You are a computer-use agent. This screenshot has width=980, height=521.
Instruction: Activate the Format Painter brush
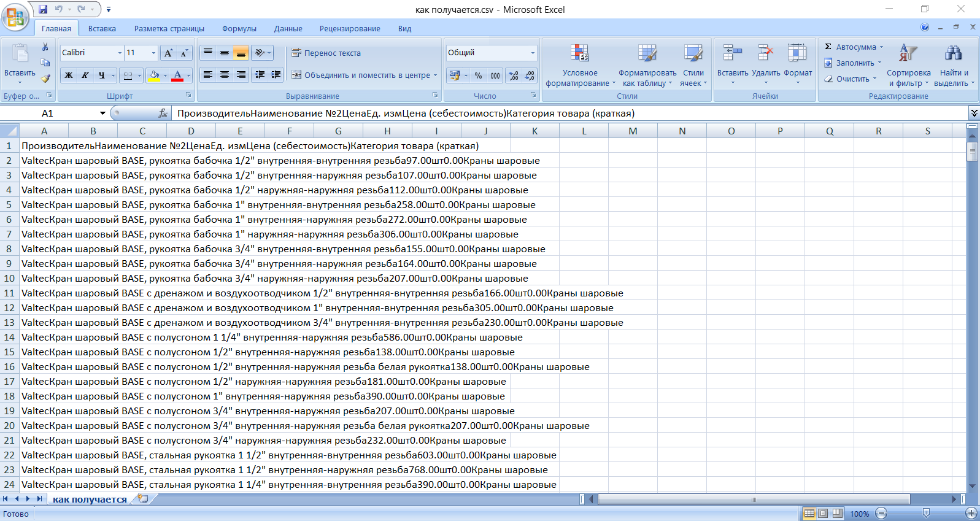pos(45,79)
